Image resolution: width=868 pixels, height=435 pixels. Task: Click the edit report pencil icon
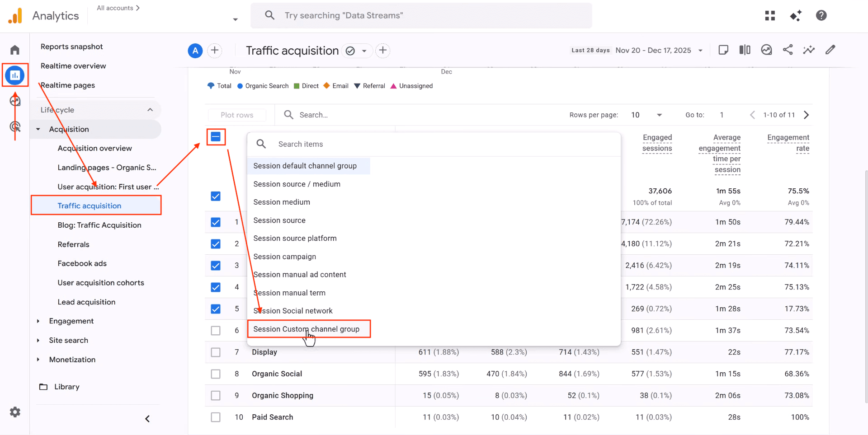(x=831, y=50)
